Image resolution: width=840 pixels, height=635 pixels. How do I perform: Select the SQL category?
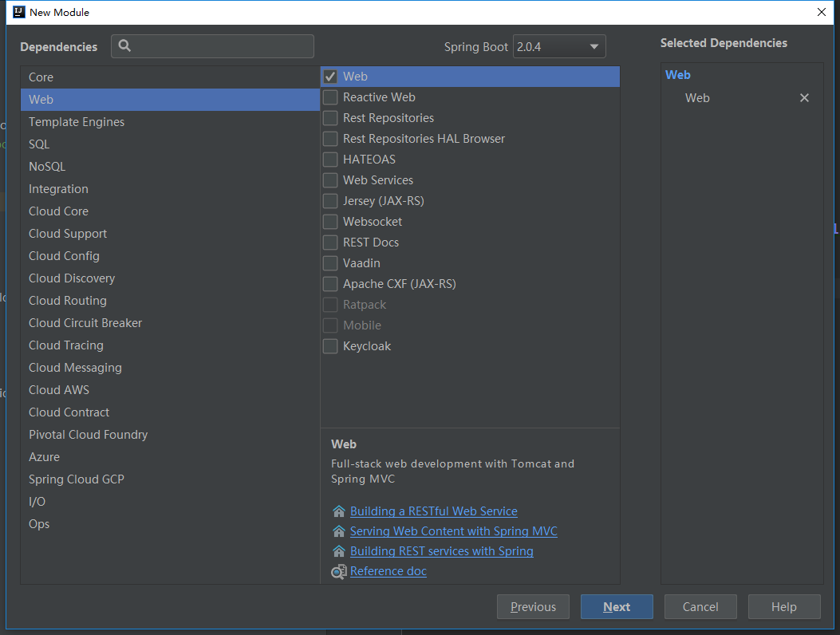[x=39, y=144]
